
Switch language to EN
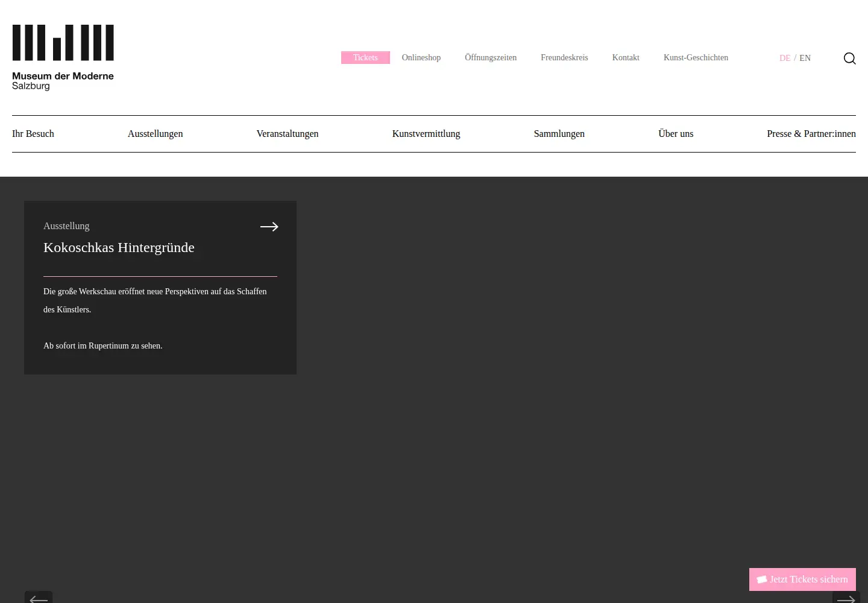pos(805,58)
